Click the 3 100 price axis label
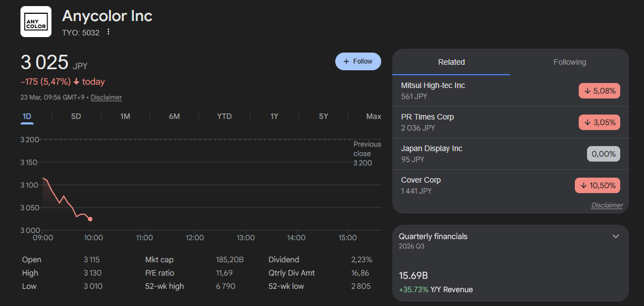 click(29, 185)
